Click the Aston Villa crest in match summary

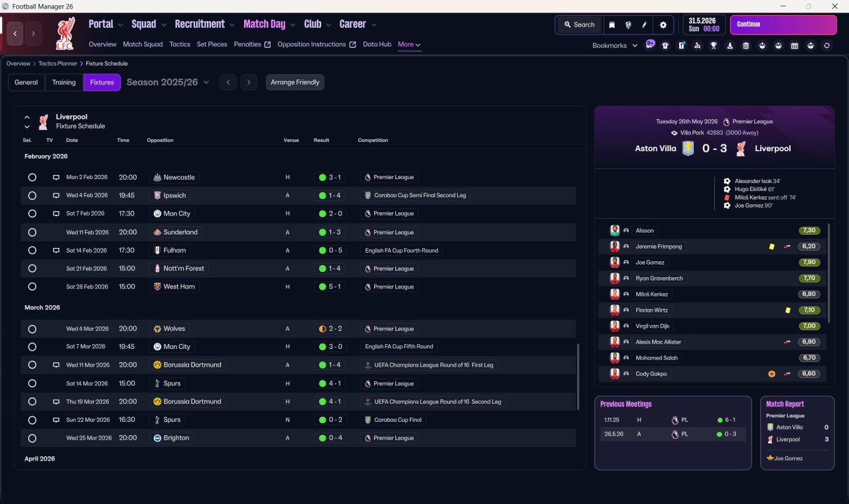point(688,149)
